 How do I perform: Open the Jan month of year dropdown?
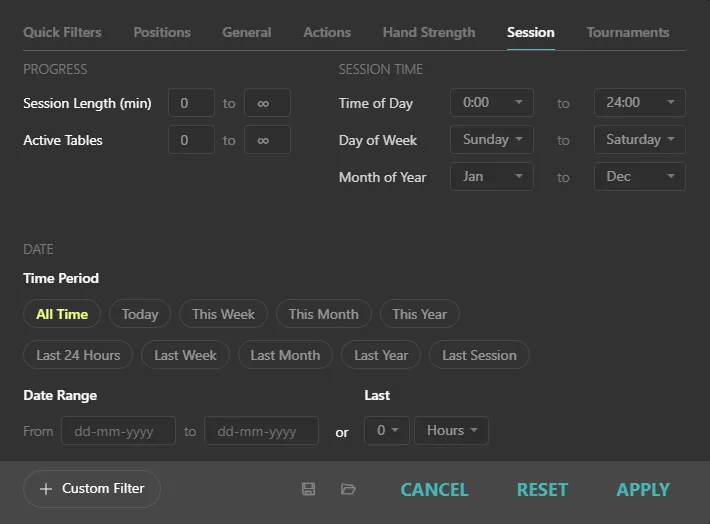(491, 177)
